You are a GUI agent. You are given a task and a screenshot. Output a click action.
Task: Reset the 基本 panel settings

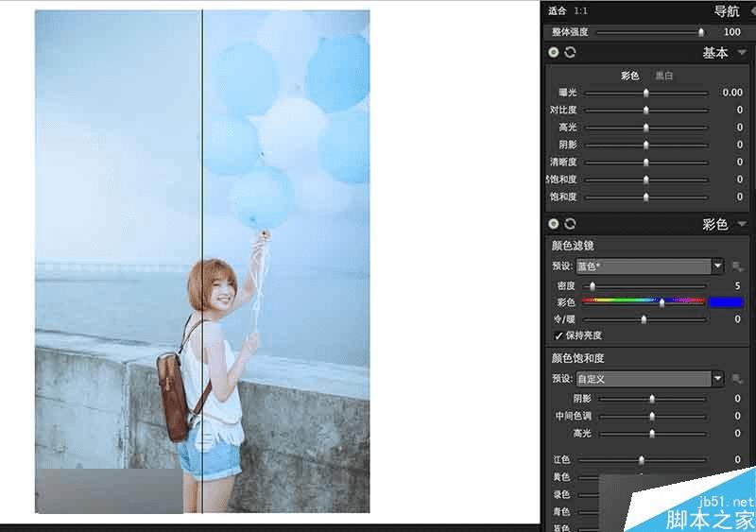pos(570,52)
